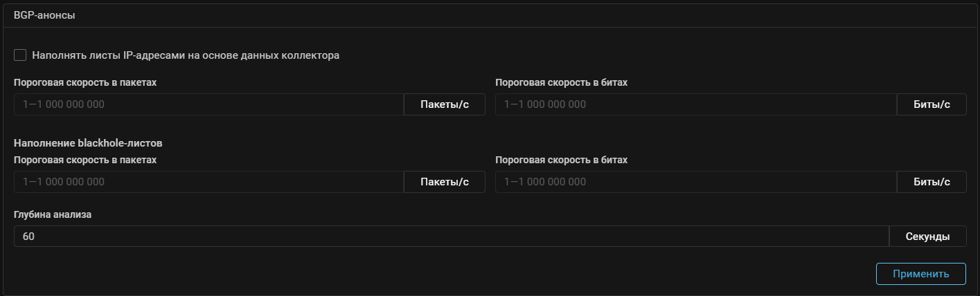Focus the top bit threshold input field

695,104
